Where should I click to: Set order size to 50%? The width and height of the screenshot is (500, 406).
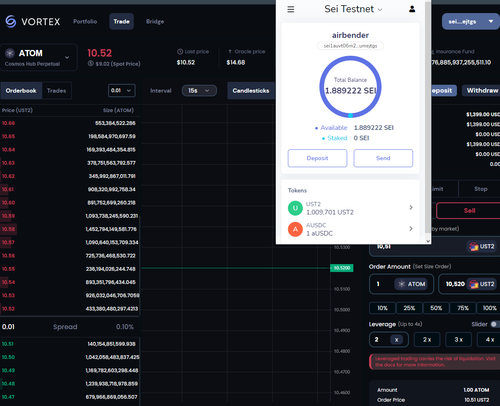(x=436, y=308)
